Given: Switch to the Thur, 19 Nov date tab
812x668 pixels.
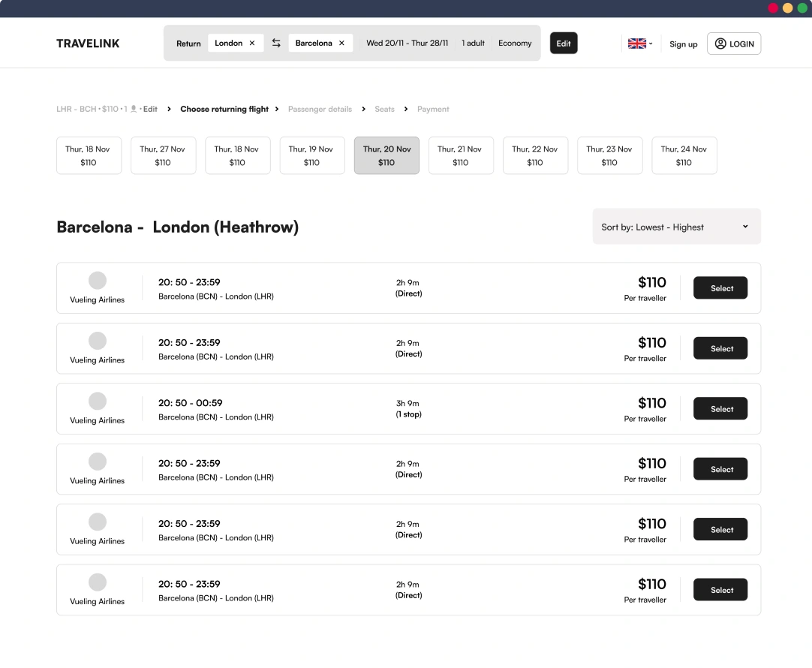Looking at the screenshot, I should [x=311, y=155].
